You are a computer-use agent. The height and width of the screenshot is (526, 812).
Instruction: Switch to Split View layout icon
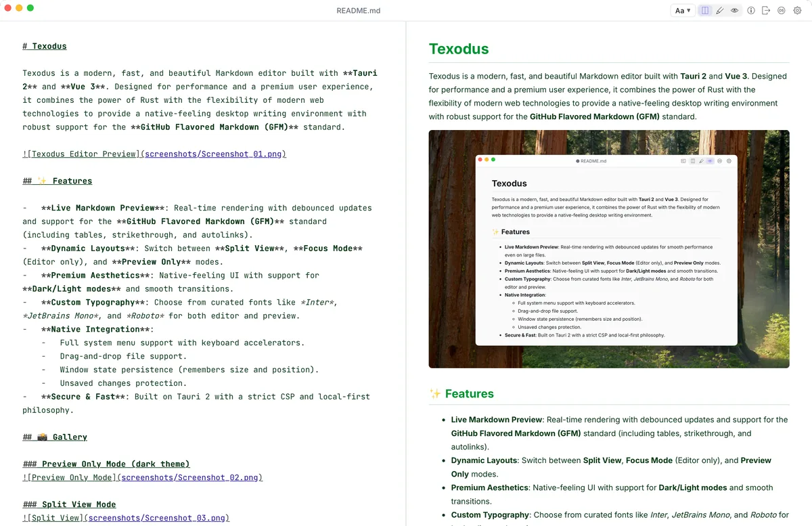coord(705,10)
